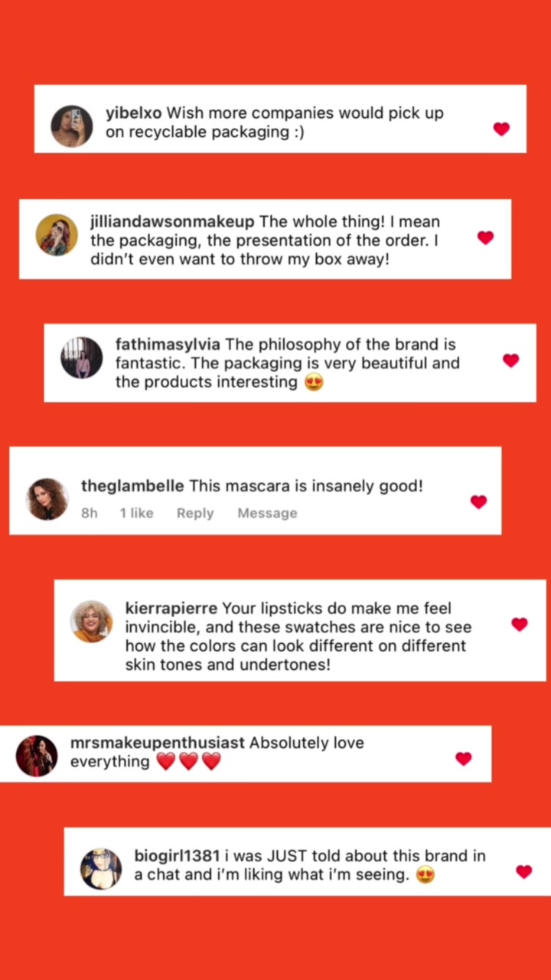Unlike yibelxo's recyclable packaging comment
The image size is (551, 980).
(x=501, y=129)
